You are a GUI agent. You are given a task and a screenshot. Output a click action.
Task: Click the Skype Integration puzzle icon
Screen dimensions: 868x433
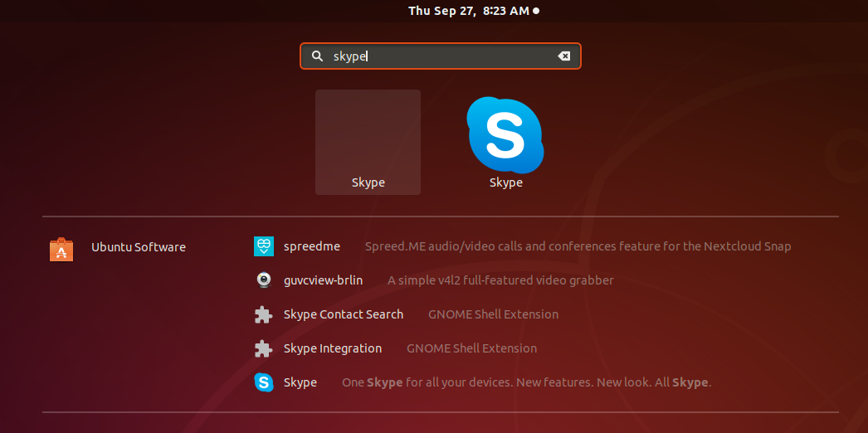point(264,348)
